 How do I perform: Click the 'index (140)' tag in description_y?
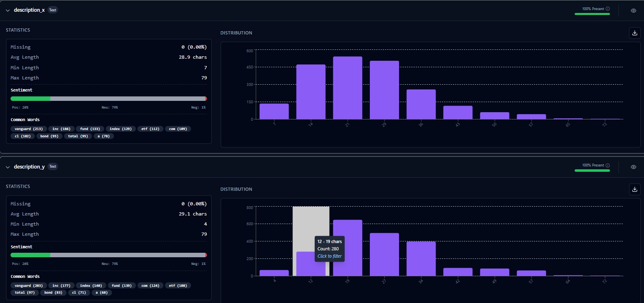91,286
